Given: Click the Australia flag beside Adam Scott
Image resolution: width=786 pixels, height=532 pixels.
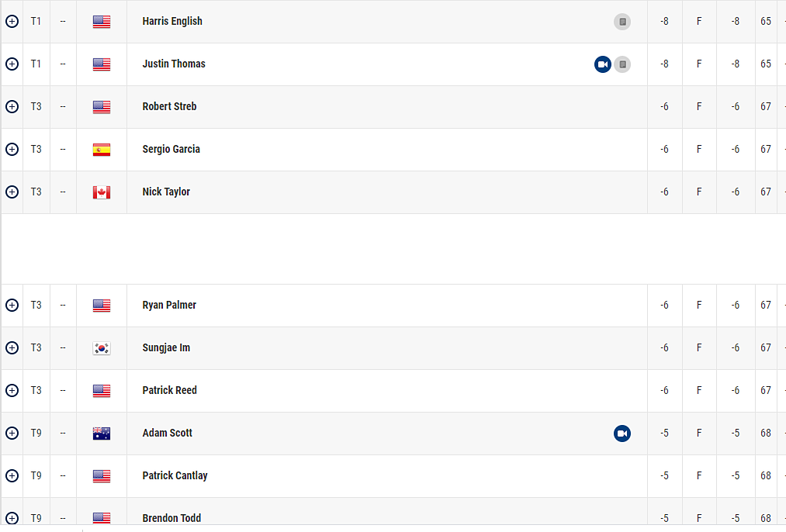Looking at the screenshot, I should tap(102, 434).
